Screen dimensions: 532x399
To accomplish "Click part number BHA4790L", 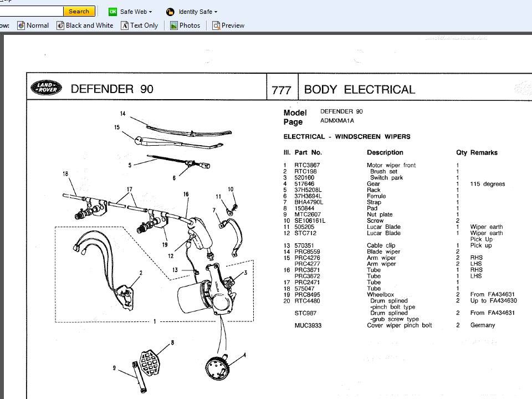I will 309,202.
